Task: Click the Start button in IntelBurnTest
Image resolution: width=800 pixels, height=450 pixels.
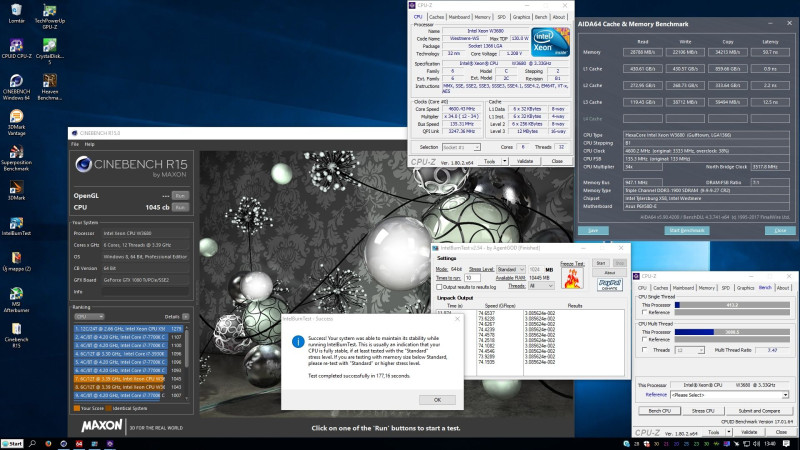Action: (x=601, y=263)
